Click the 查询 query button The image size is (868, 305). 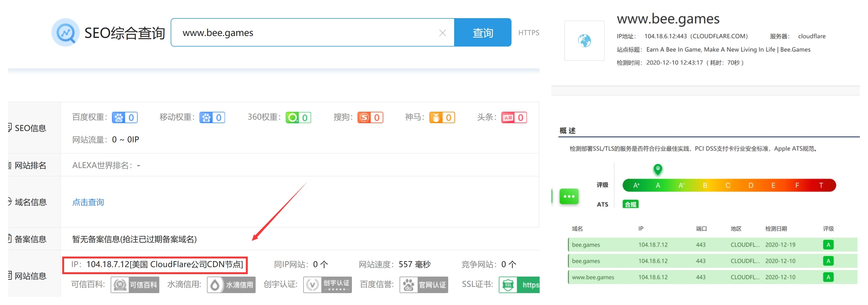(x=483, y=33)
